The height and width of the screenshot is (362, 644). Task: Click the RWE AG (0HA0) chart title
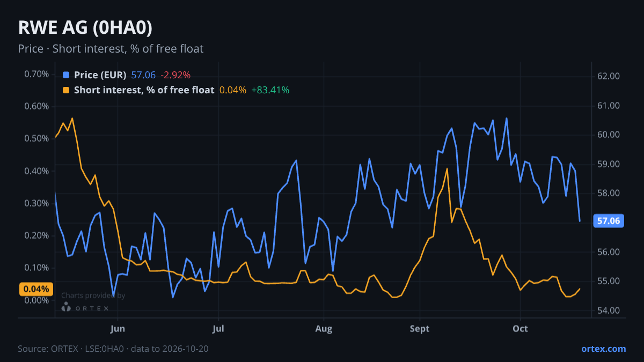point(85,27)
